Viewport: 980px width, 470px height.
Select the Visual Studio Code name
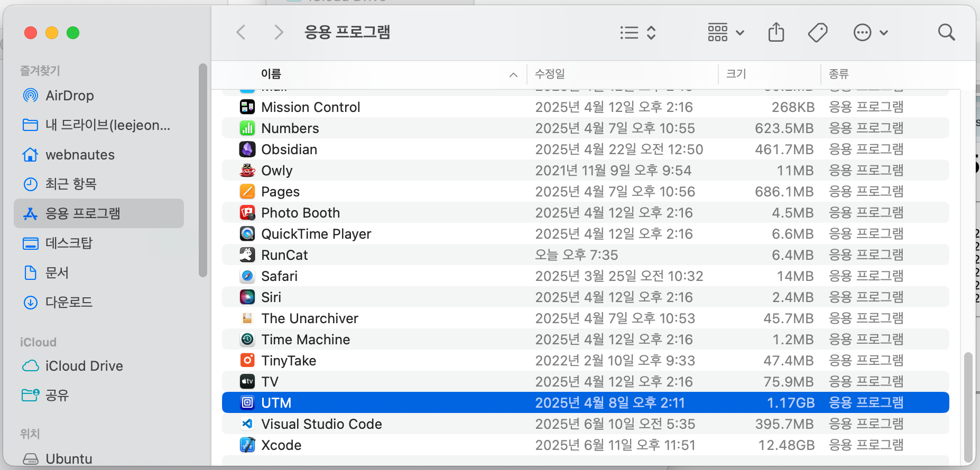tap(321, 424)
